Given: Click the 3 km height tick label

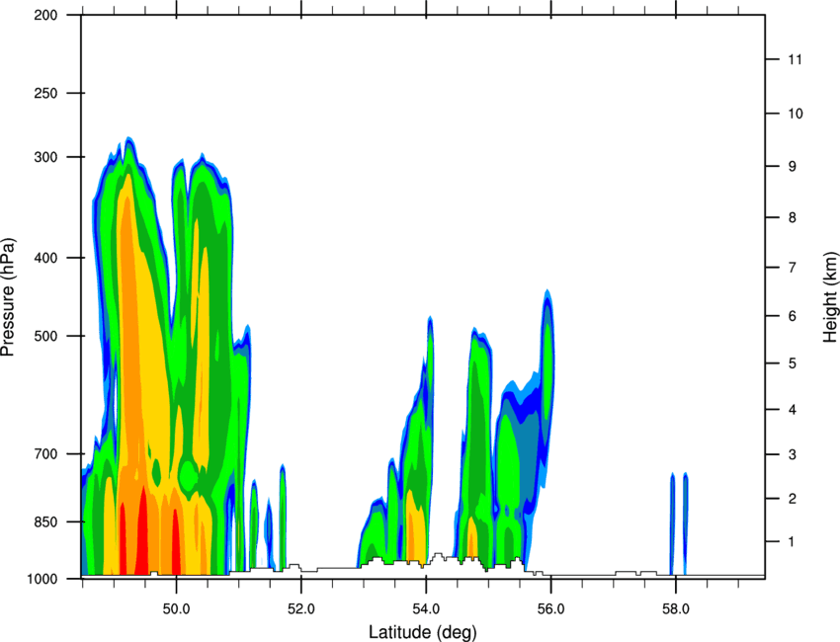Looking at the screenshot, I should click(792, 454).
